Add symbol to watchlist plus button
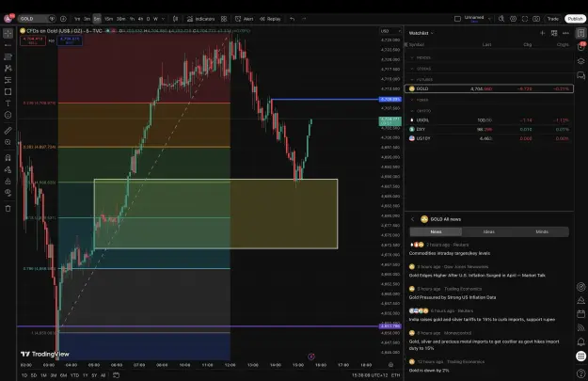588x381 pixels. click(542, 33)
